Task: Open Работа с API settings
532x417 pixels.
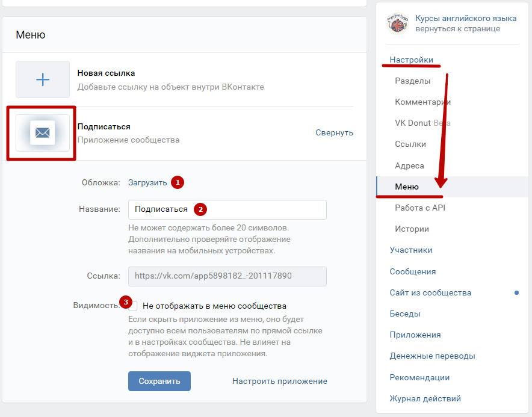Action: 420,208
